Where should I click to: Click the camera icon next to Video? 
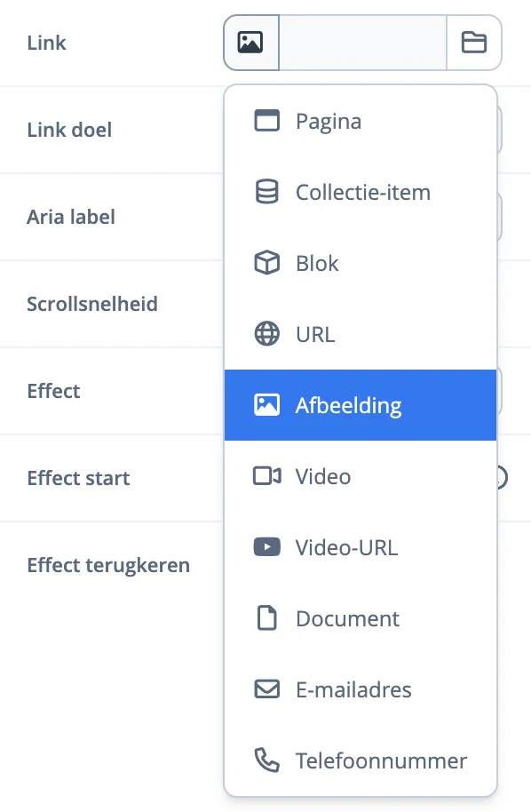(266, 476)
